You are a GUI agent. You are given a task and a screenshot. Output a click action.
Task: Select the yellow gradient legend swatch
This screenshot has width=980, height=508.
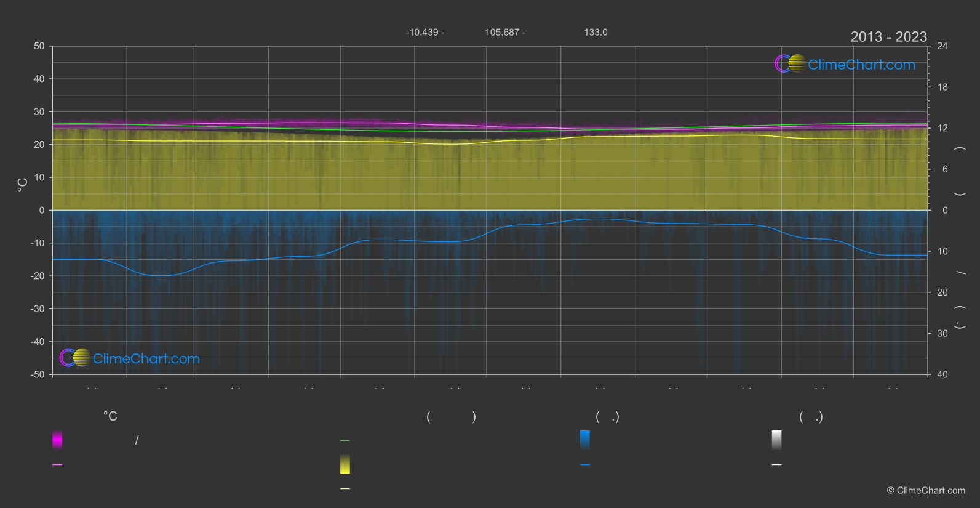pyautogui.click(x=345, y=464)
